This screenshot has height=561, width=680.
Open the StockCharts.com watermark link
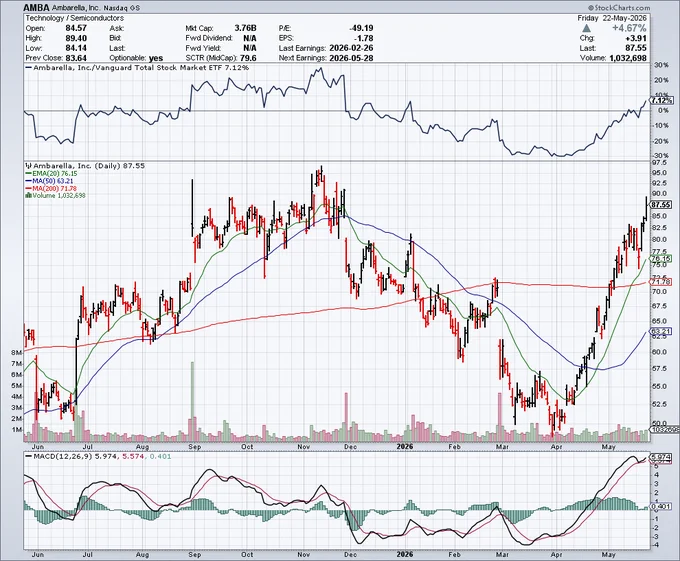[619, 7]
